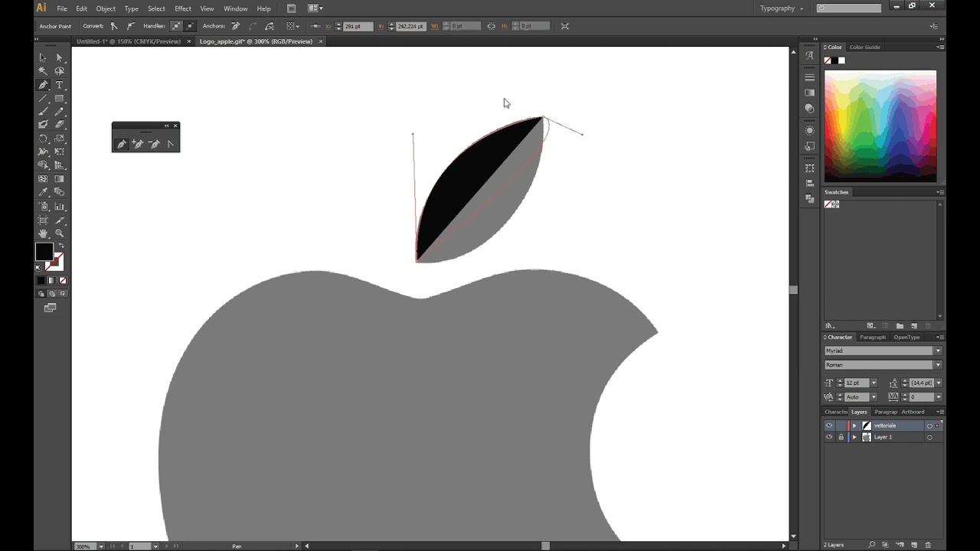Pick the Magic Wand tool
Viewport: 980px width, 551px height.
coord(43,71)
